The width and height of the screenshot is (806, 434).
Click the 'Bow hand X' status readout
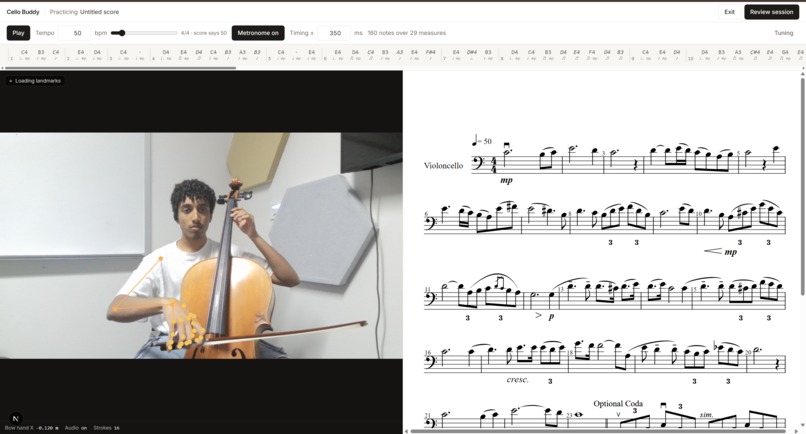[x=31, y=428]
